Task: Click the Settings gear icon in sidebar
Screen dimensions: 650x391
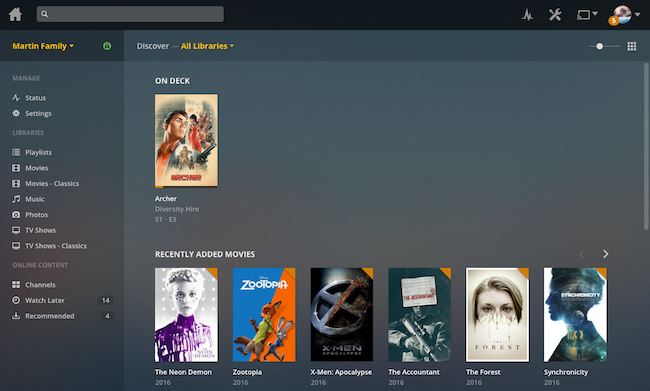Action: (x=16, y=113)
